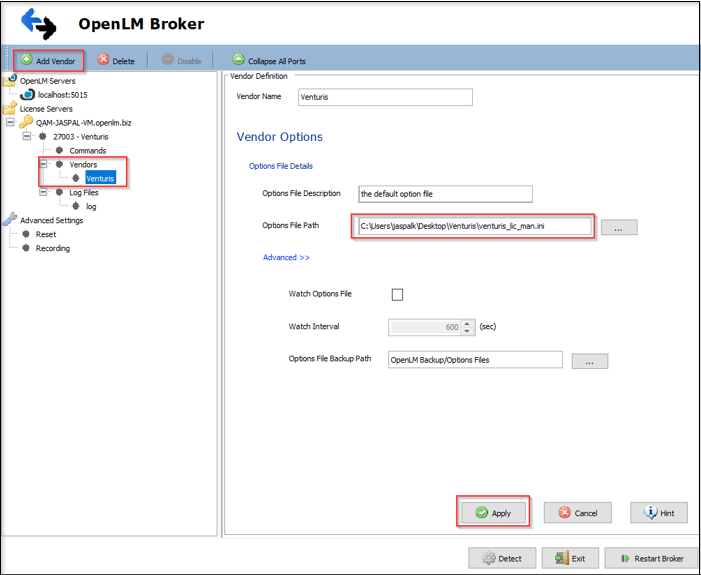The image size is (701, 575).
Task: Click the Options File Path text field
Action: (x=472, y=227)
